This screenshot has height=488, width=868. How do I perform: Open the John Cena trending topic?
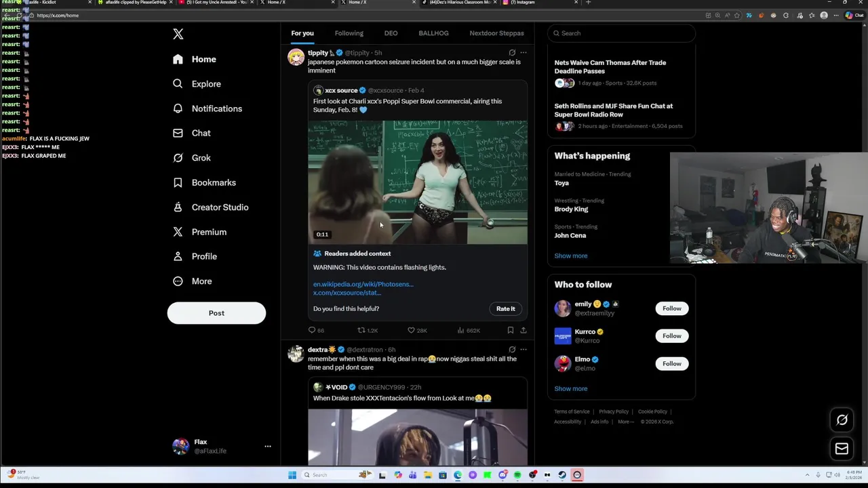tap(570, 236)
